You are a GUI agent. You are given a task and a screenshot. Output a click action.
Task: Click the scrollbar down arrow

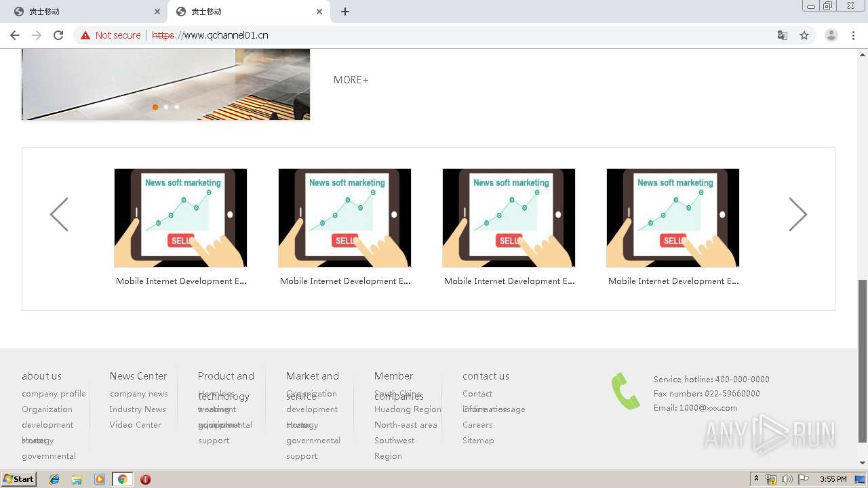click(x=863, y=463)
